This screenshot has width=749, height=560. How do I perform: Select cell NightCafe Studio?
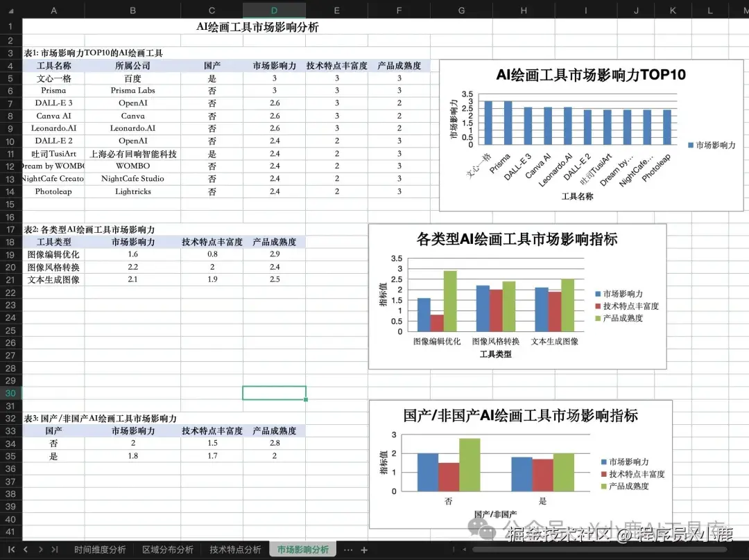pyautogui.click(x=132, y=179)
